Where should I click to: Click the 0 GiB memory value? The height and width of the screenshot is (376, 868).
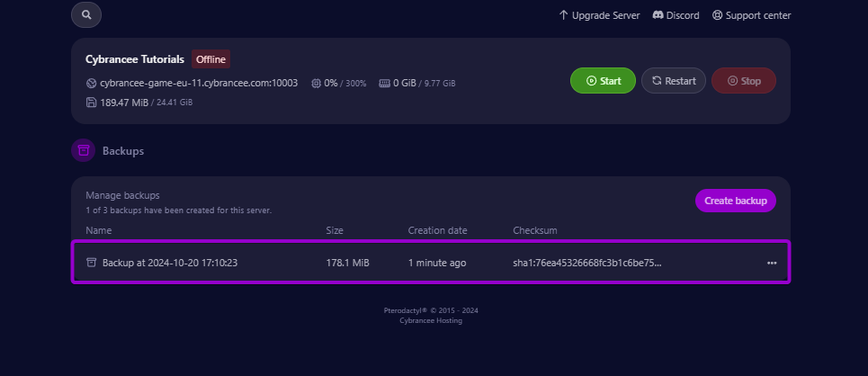[x=405, y=83]
